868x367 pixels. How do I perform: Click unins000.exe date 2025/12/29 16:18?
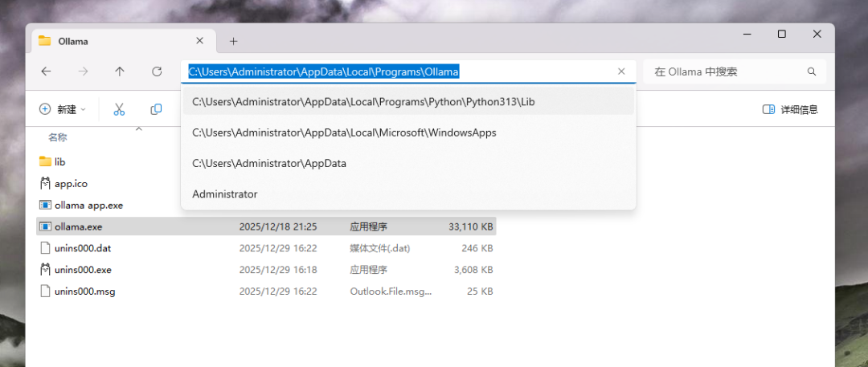click(278, 270)
